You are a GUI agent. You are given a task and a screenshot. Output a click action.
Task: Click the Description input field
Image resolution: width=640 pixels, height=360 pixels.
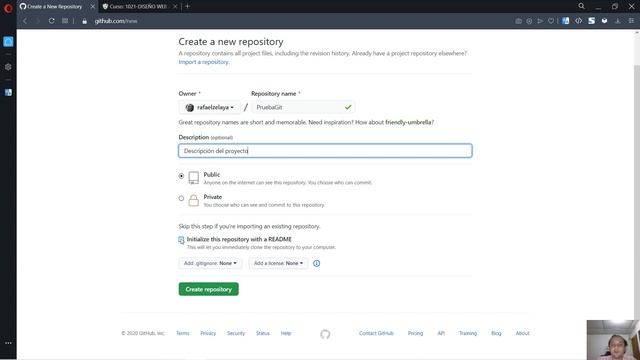pyautogui.click(x=325, y=151)
